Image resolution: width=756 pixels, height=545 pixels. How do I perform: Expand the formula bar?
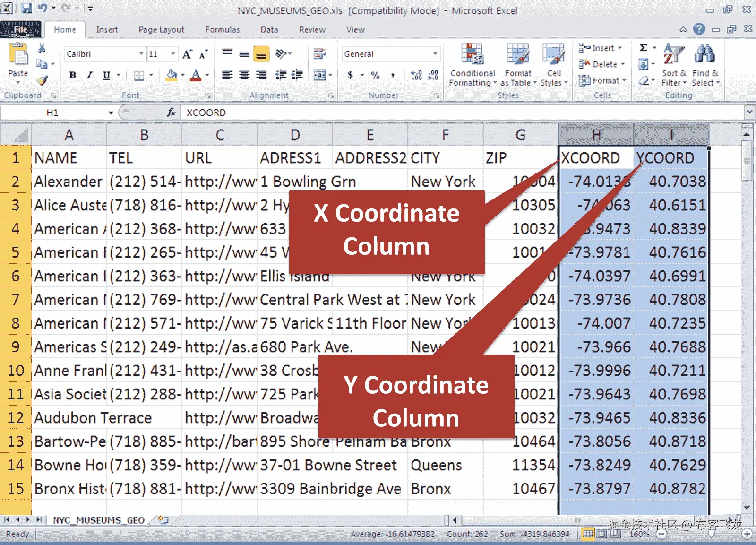point(749,112)
